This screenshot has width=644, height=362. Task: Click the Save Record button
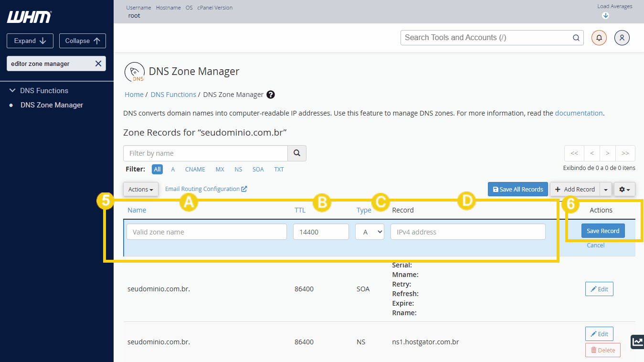tap(603, 231)
